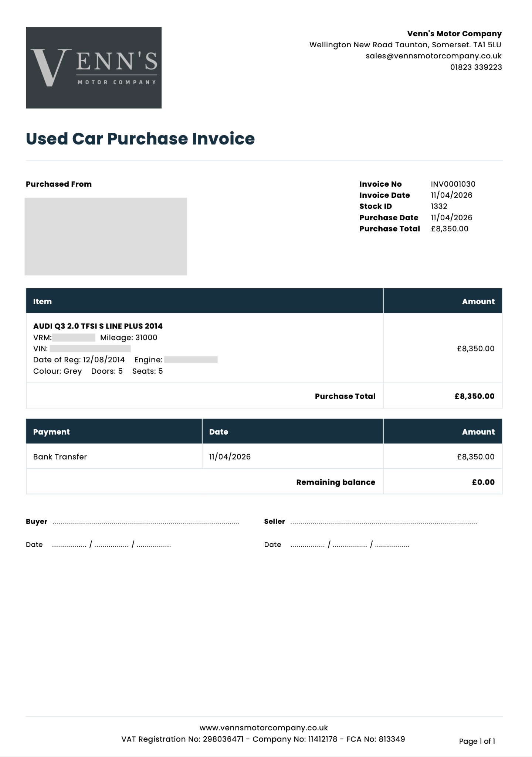Select Stock ID value 1332
The height and width of the screenshot is (757, 532).
point(439,206)
